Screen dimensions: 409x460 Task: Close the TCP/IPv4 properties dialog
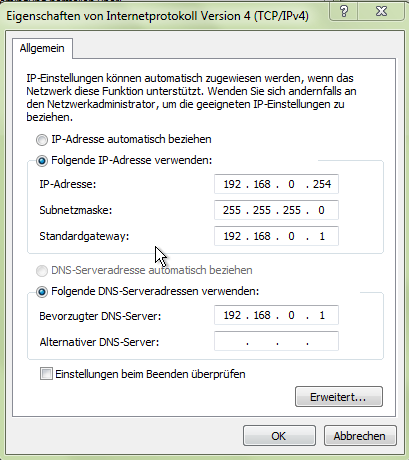click(381, 11)
